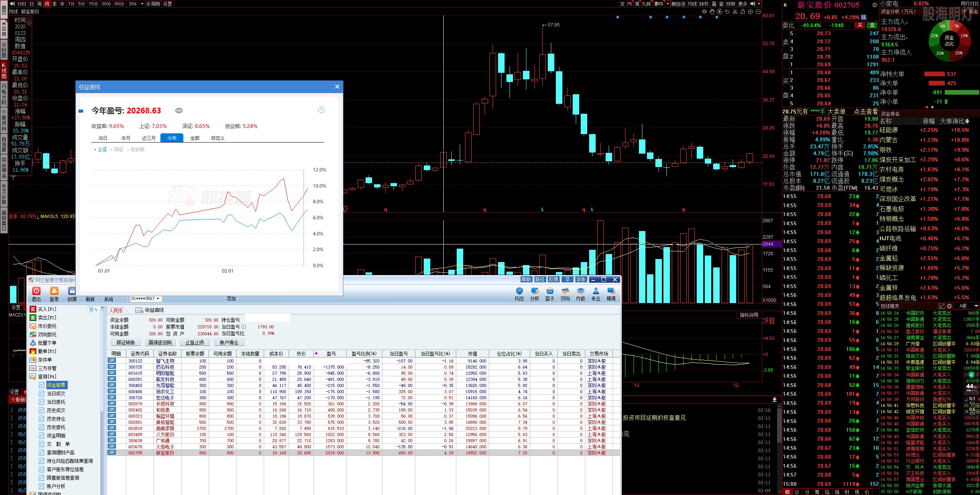The image size is (980, 495).
Task: Toggle chart eye visibility icon above K-line
Action: pos(704,12)
